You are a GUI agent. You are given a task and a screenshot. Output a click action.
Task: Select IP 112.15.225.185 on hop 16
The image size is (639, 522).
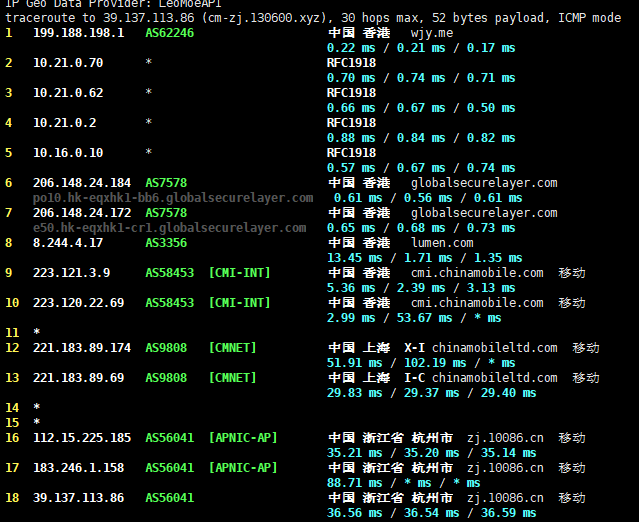click(82, 438)
